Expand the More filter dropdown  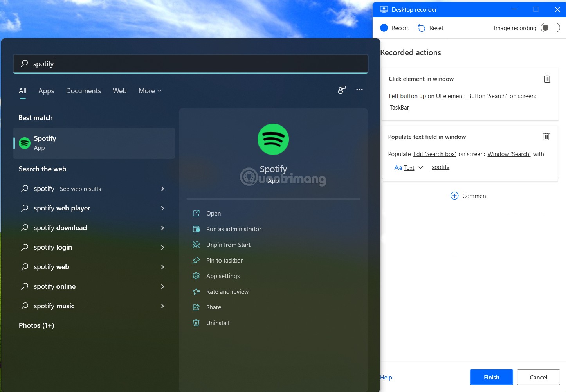point(150,91)
